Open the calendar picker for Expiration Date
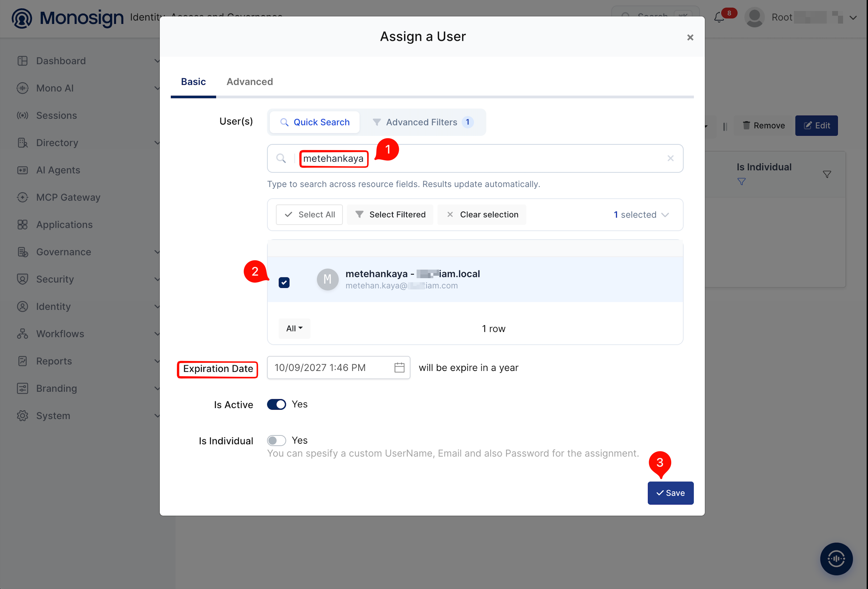This screenshot has width=868, height=589. pos(399,368)
